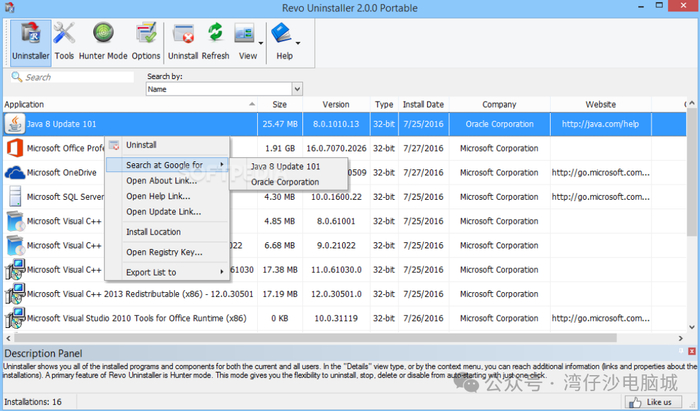This screenshot has width=700, height=411.
Task: Click the 7/27/2016 date in Office row
Action: point(423,148)
